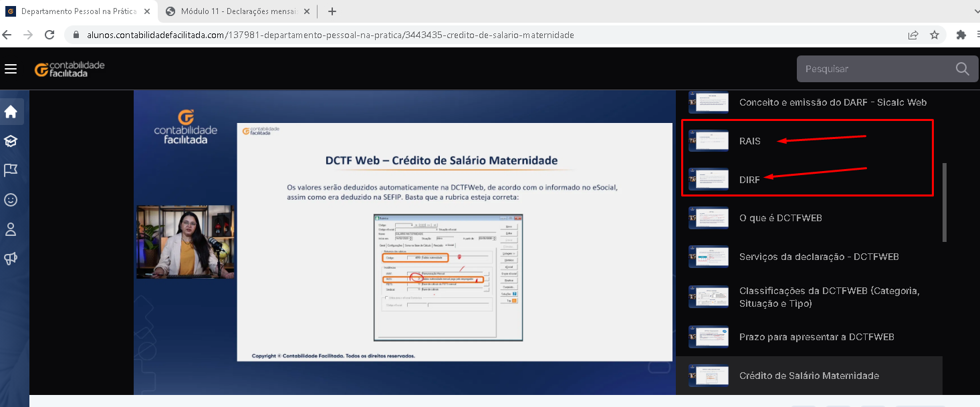The width and height of the screenshot is (980, 407).
Task: Open the smiley face sidebar icon
Action: (11, 199)
